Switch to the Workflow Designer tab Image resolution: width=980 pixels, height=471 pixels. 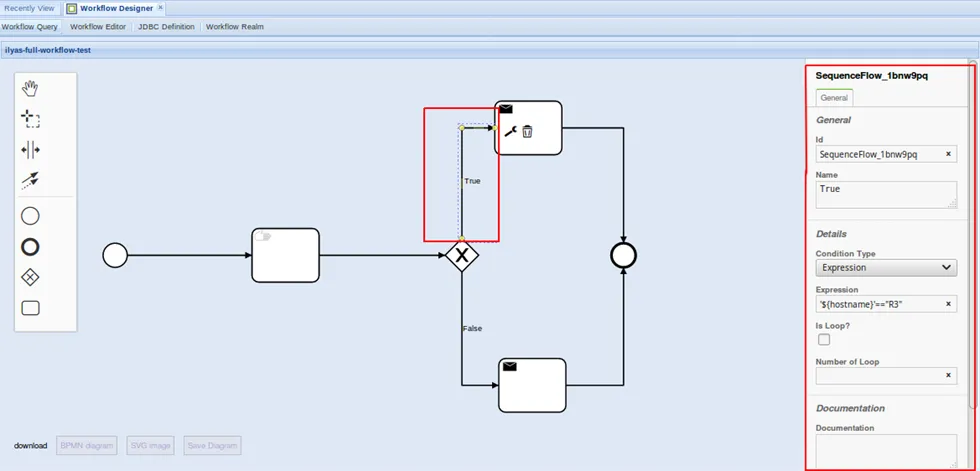point(116,8)
